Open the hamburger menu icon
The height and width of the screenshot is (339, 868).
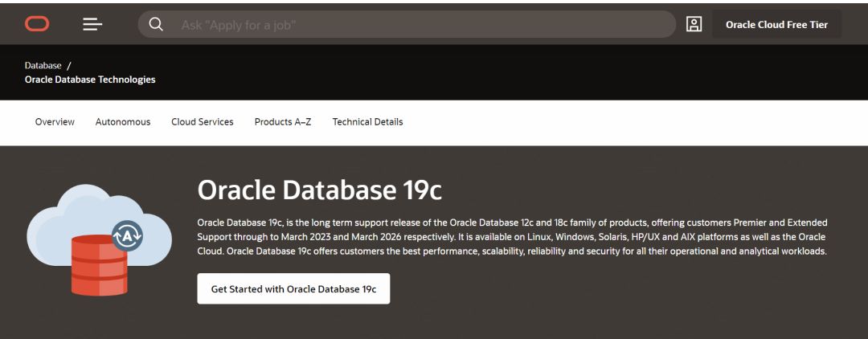click(92, 24)
